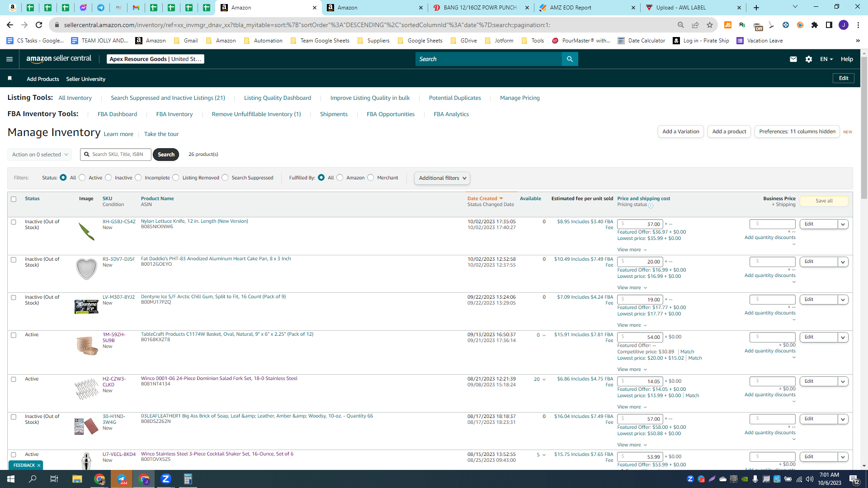Click the Add a product button
868x488 pixels.
(x=729, y=131)
